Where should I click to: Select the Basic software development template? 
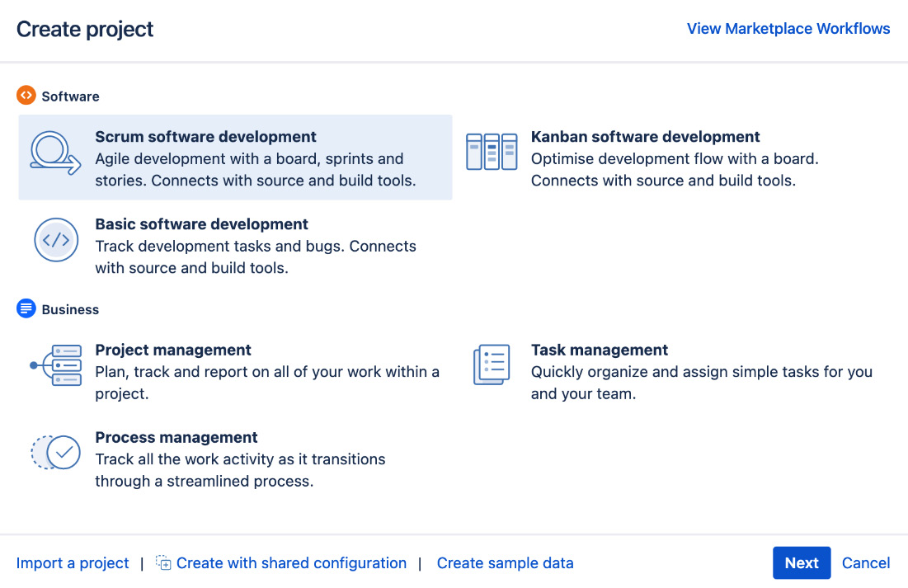point(256,244)
